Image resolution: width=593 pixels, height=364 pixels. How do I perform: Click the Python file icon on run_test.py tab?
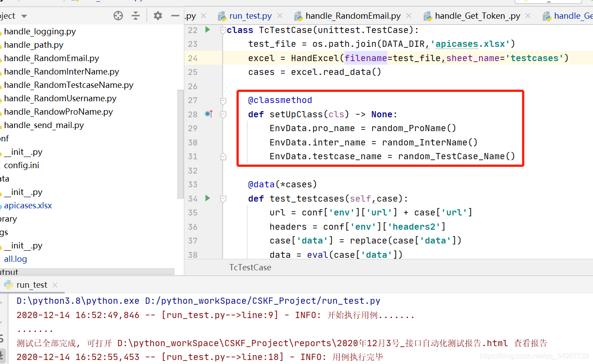[222, 17]
